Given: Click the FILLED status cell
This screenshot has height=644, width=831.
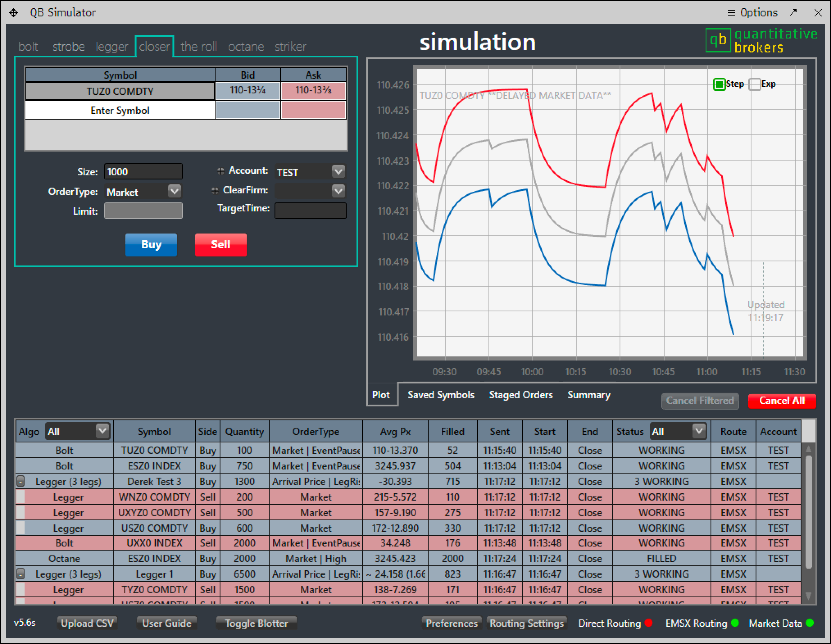Looking at the screenshot, I should (661, 558).
